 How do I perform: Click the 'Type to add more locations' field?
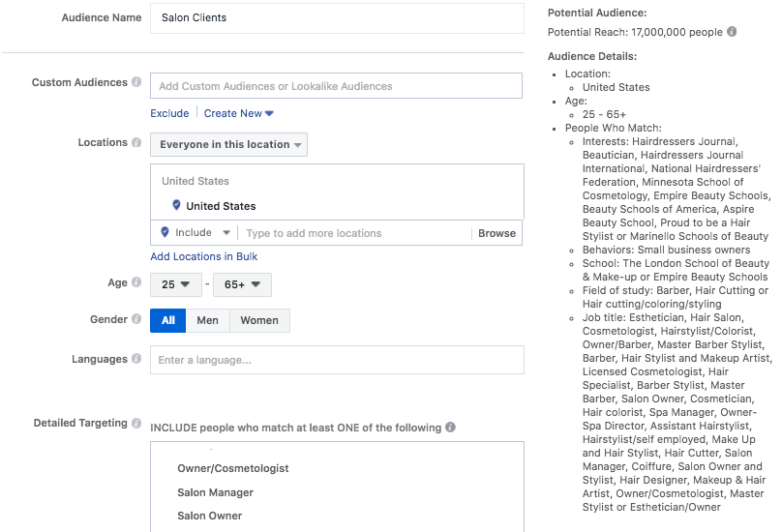tap(354, 233)
